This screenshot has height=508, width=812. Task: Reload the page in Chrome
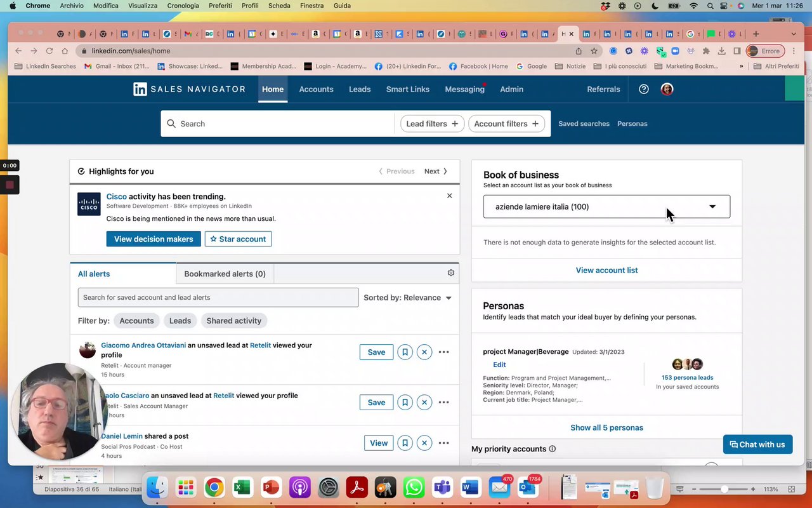point(49,51)
